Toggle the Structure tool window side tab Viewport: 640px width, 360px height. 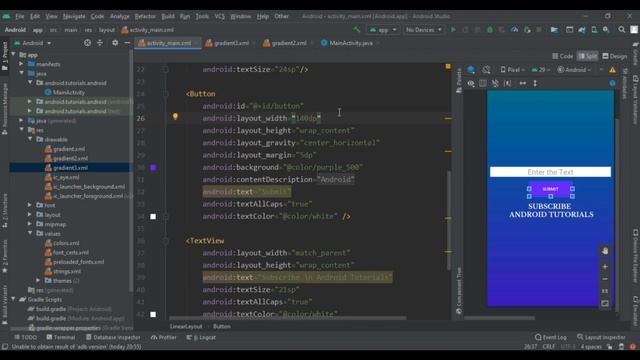[x=5, y=210]
